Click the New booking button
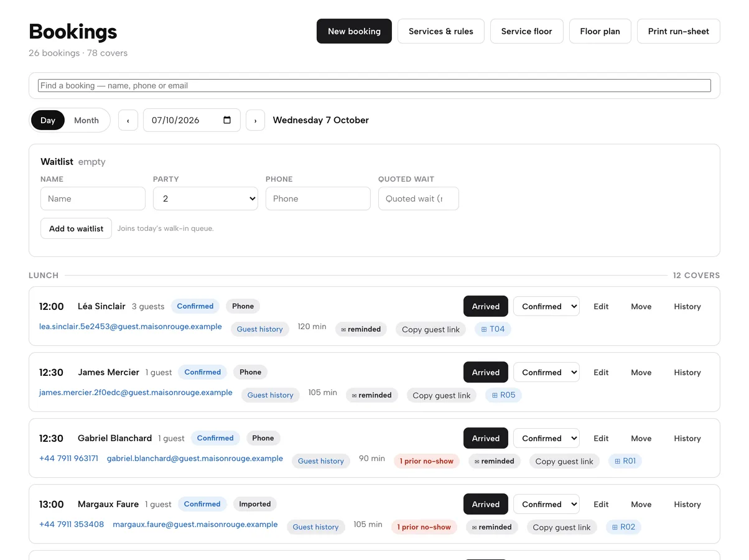Image resolution: width=749 pixels, height=560 pixels. [x=354, y=31]
